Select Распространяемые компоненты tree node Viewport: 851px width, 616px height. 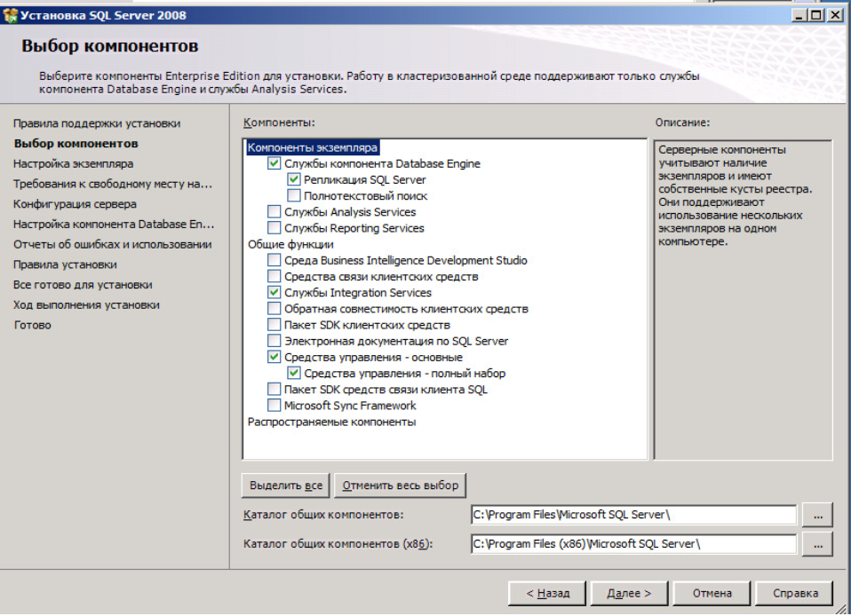(331, 423)
